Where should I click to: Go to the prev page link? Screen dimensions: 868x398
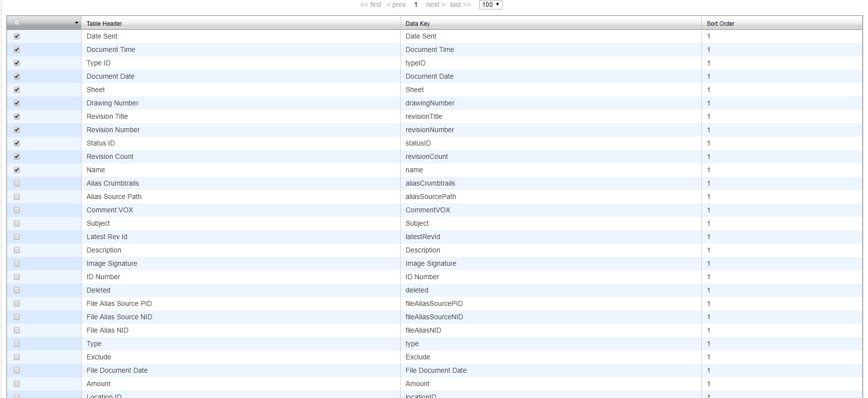396,4
